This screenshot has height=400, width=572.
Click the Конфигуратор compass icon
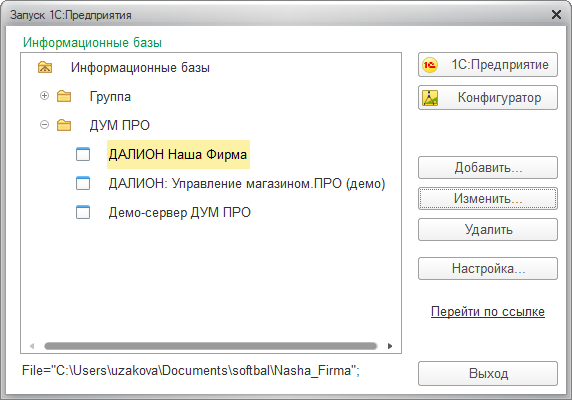click(x=430, y=98)
